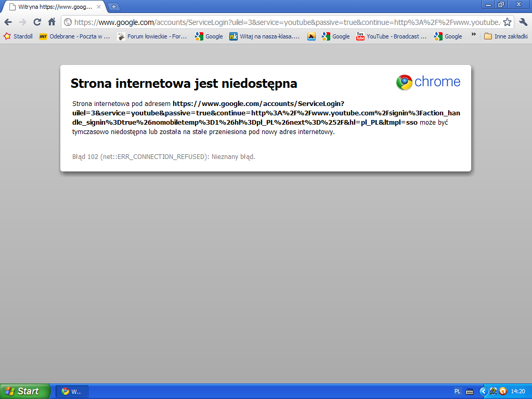This screenshot has height=399, width=532.
Task: Reload the unavailable page
Action: pos(37,22)
